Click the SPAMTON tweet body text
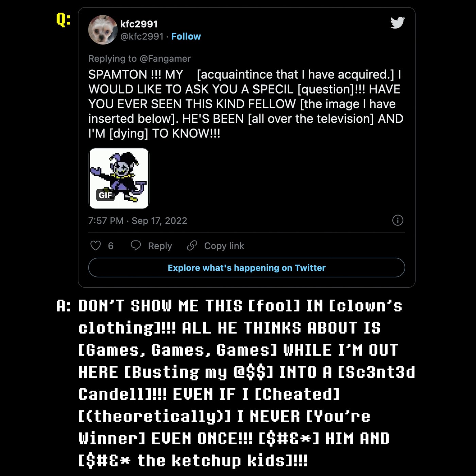 (245, 104)
